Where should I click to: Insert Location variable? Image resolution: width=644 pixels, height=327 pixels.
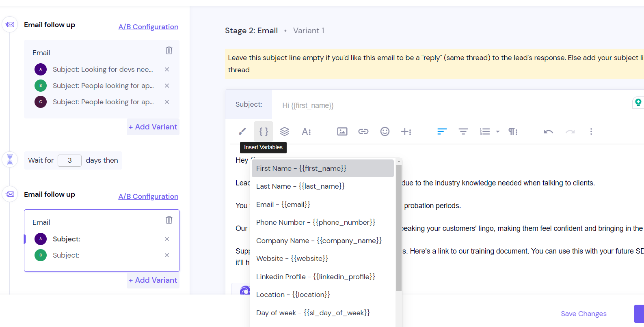point(322,295)
